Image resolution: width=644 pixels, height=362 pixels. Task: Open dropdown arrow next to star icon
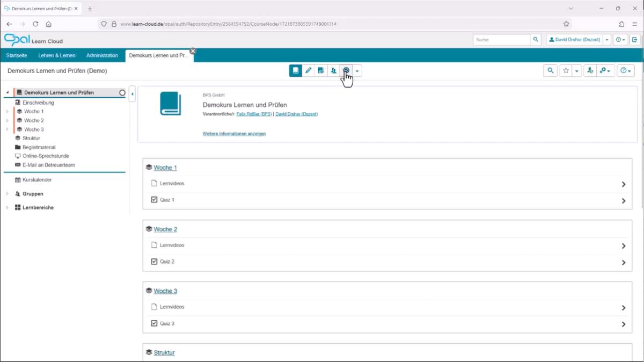click(x=576, y=70)
